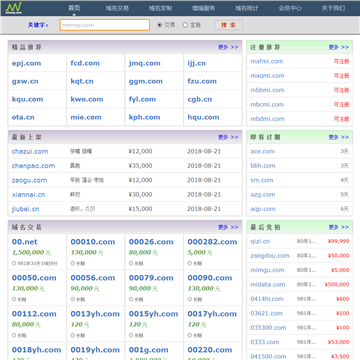
Task: Open featured domain jmq.com
Action: point(144,63)
